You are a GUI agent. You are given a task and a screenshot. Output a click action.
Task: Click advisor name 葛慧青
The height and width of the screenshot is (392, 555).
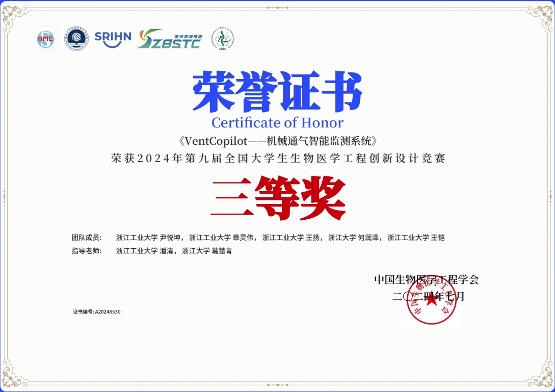222,251
